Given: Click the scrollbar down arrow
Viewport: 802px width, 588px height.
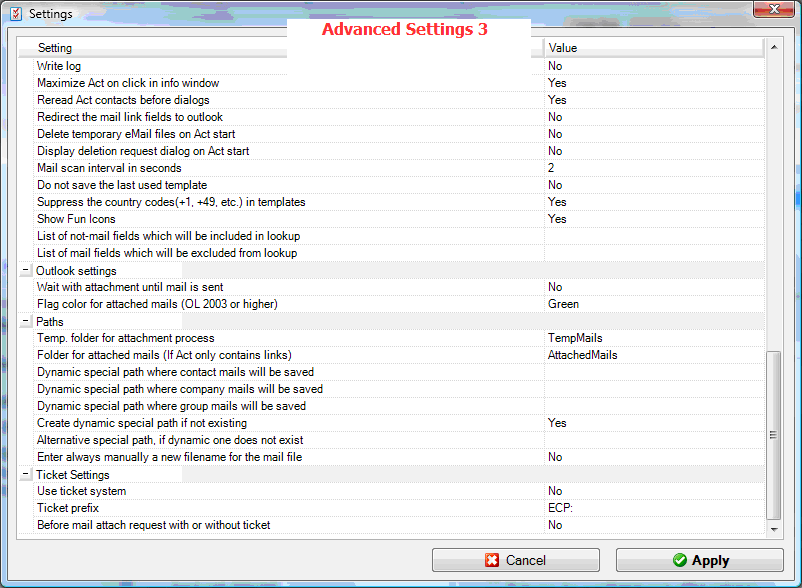Looking at the screenshot, I should 773,528.
